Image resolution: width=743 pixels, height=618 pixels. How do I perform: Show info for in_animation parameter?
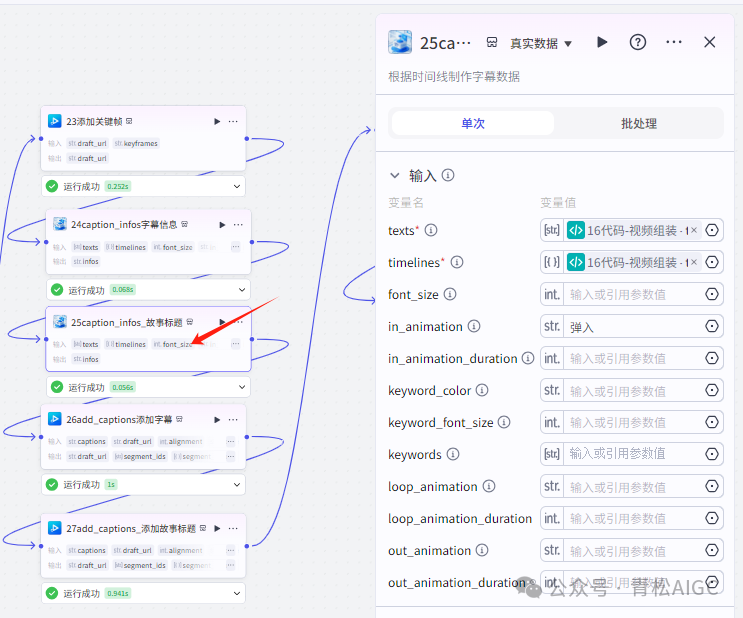click(474, 326)
